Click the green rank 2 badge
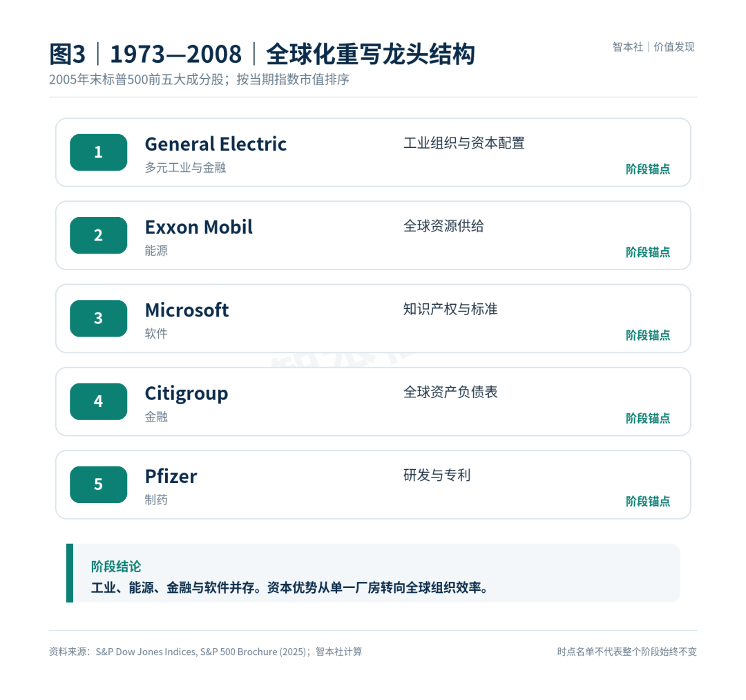 (99, 235)
